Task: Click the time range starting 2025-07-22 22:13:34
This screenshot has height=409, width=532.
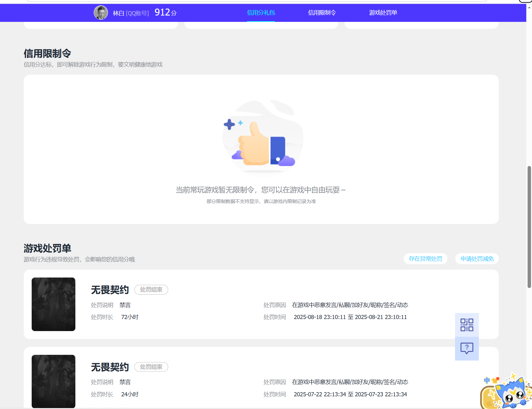Action: (350, 394)
